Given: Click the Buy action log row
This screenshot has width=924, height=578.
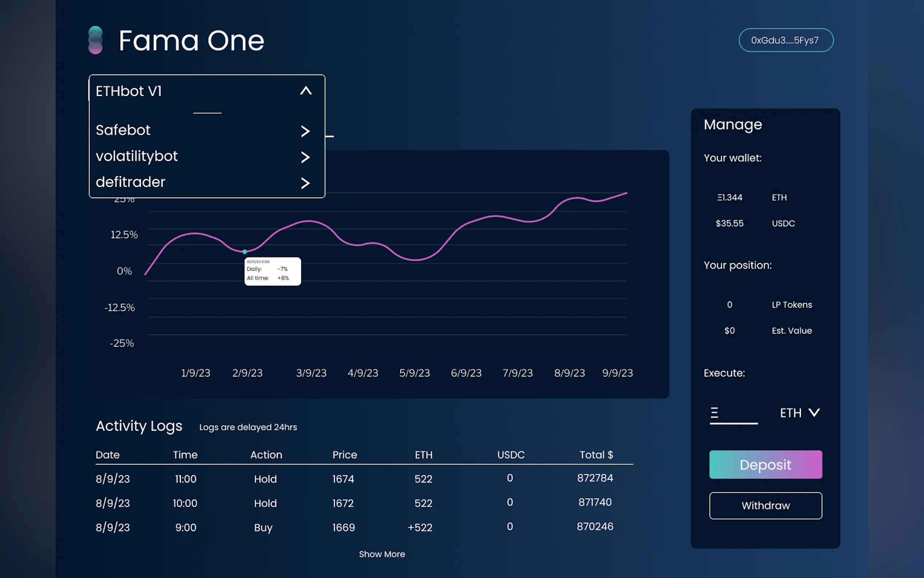Looking at the screenshot, I should pos(263,527).
